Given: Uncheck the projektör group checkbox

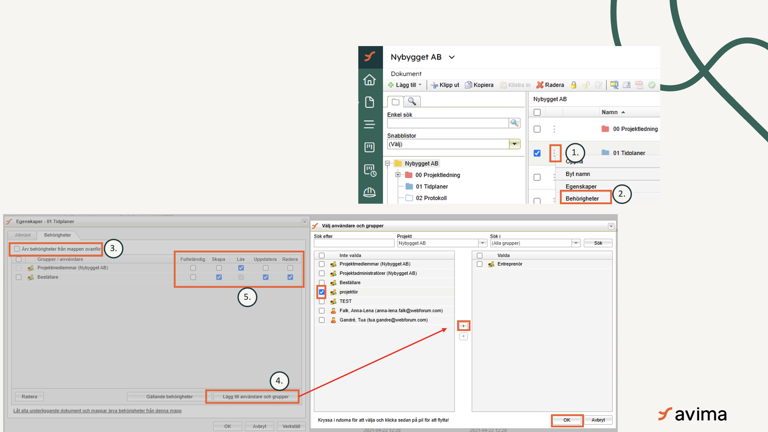Looking at the screenshot, I should tap(322, 292).
